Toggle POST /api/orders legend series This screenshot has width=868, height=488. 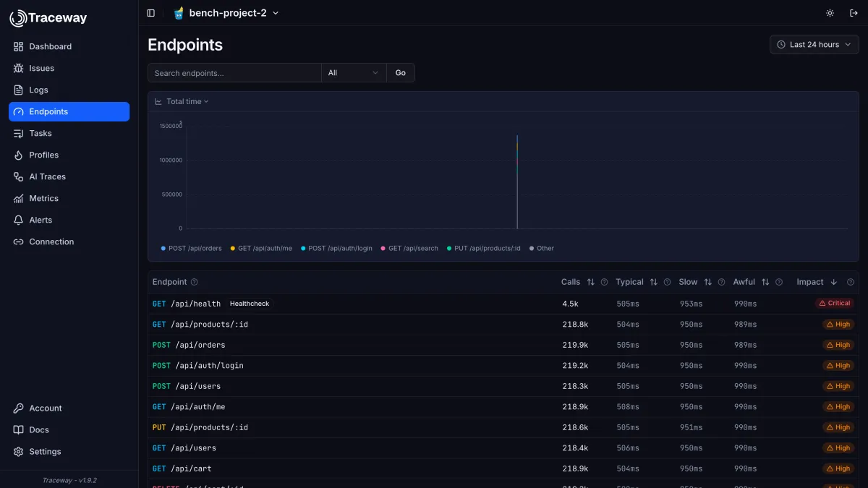click(191, 248)
